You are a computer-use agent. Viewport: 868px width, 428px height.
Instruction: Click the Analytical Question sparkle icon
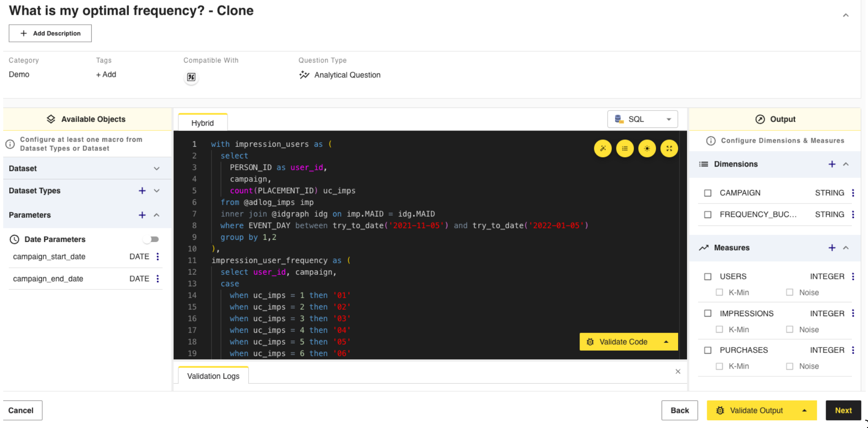pyautogui.click(x=304, y=75)
